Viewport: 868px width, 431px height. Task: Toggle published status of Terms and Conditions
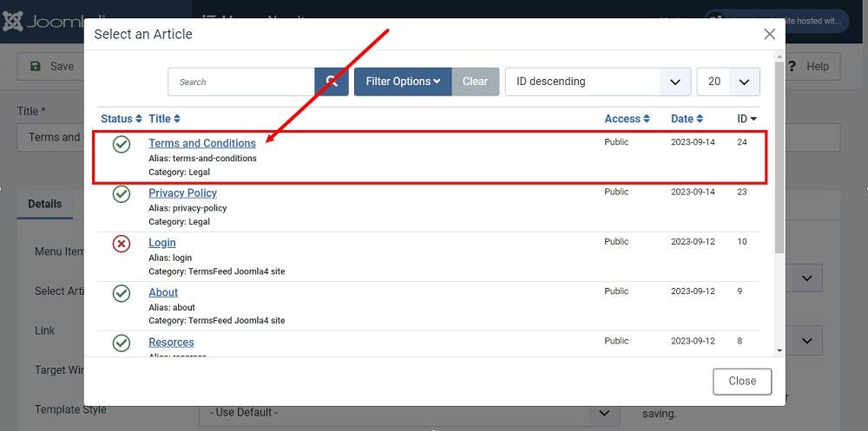pos(122,145)
